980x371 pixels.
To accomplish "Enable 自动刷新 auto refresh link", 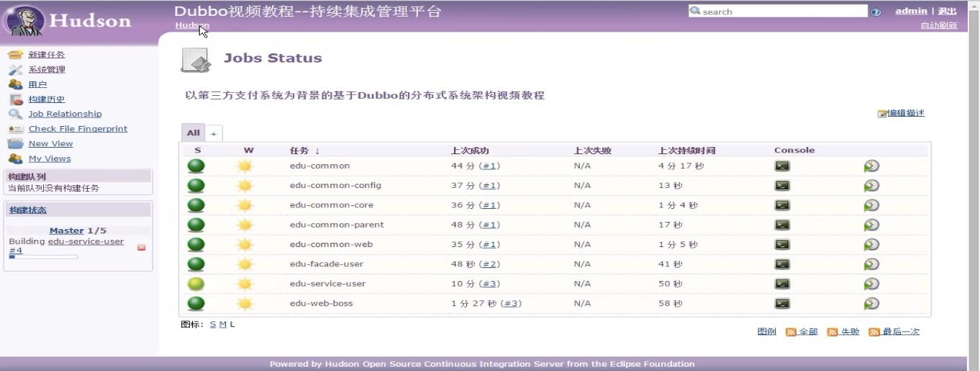I will 939,25.
